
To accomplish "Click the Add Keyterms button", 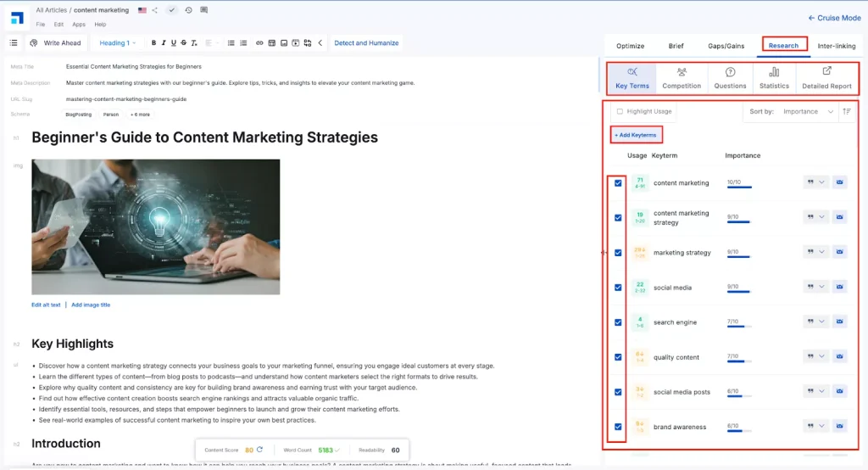I will (635, 135).
